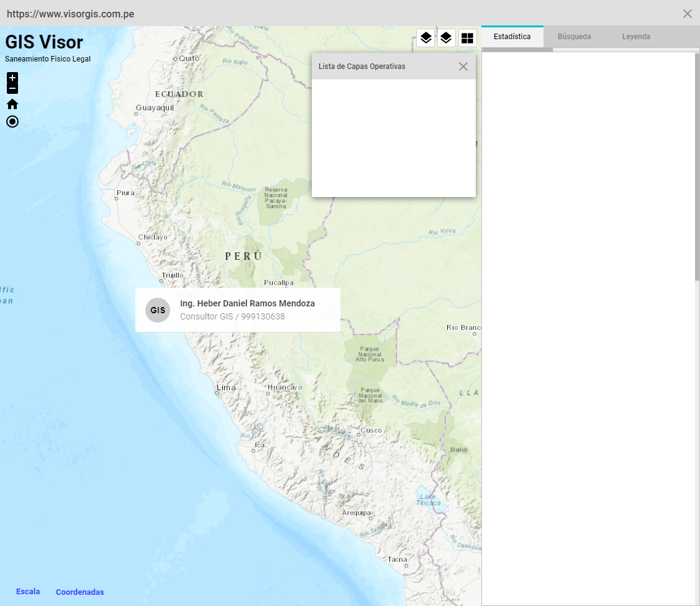
Task: Click the visorgis.com.pe URL text
Action: (x=70, y=14)
